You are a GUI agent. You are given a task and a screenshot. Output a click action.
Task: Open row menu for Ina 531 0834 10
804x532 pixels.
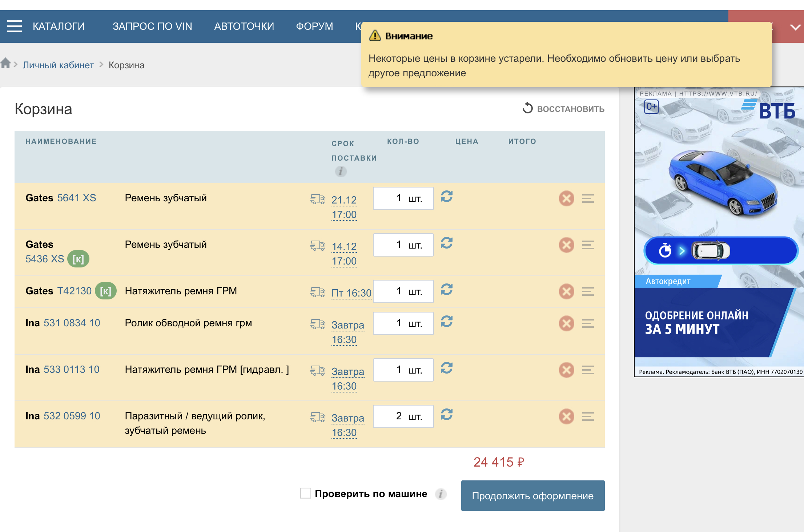[588, 323]
